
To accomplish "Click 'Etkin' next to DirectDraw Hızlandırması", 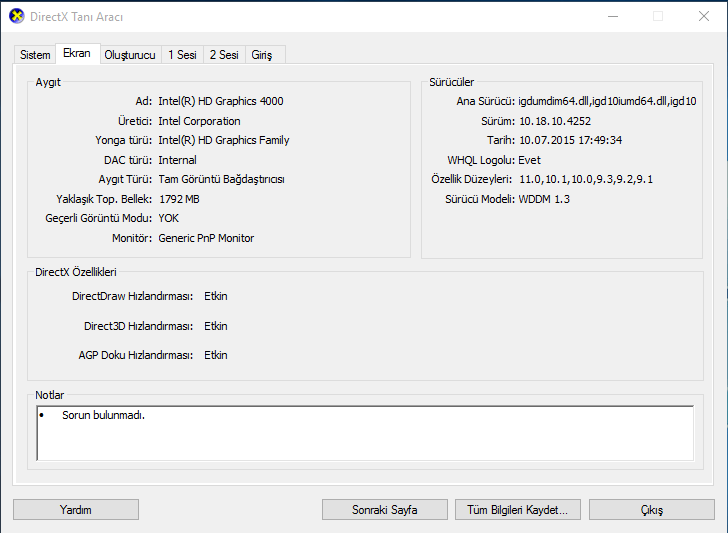I will coord(216,296).
